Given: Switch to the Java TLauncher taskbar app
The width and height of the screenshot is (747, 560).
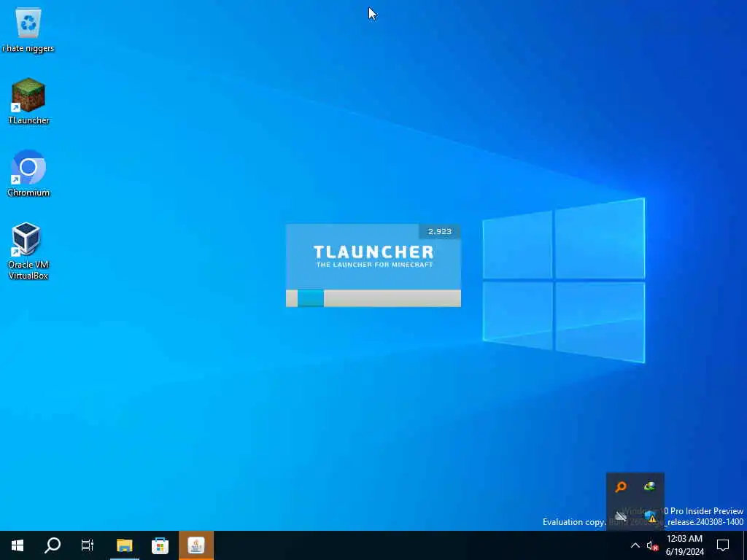Looking at the screenshot, I should click(x=196, y=545).
